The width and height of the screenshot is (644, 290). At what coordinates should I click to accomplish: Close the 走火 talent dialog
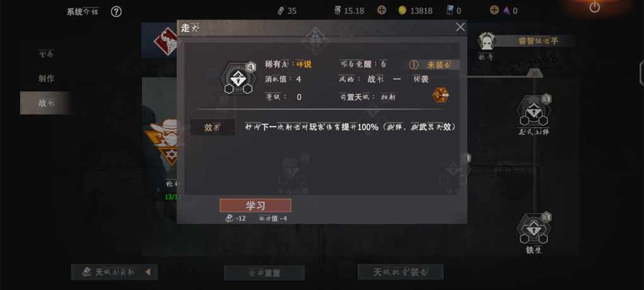tap(460, 27)
